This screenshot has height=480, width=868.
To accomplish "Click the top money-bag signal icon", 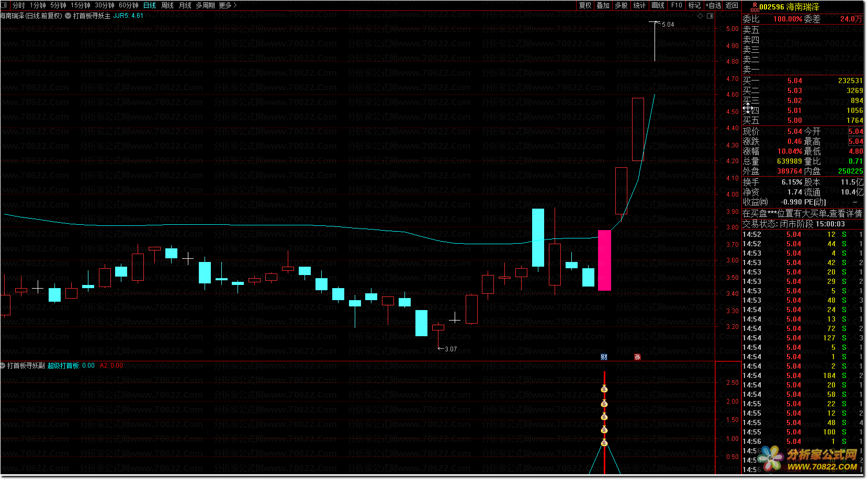I will tap(604, 389).
